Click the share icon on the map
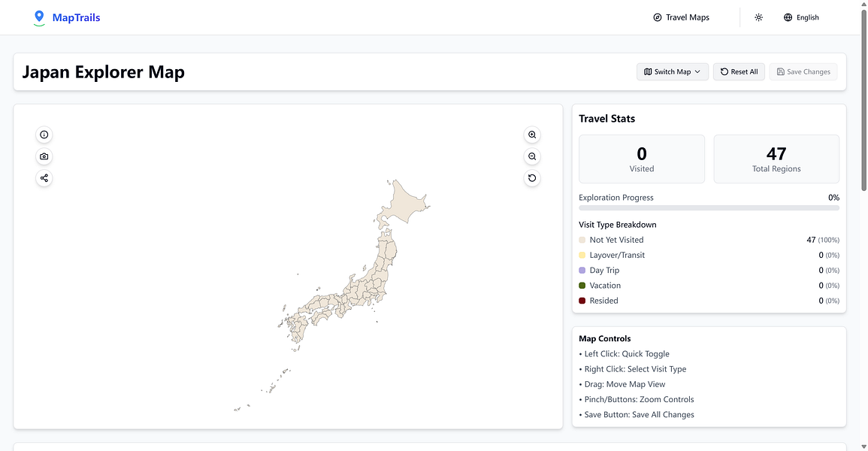Image resolution: width=868 pixels, height=451 pixels. pyautogui.click(x=44, y=178)
